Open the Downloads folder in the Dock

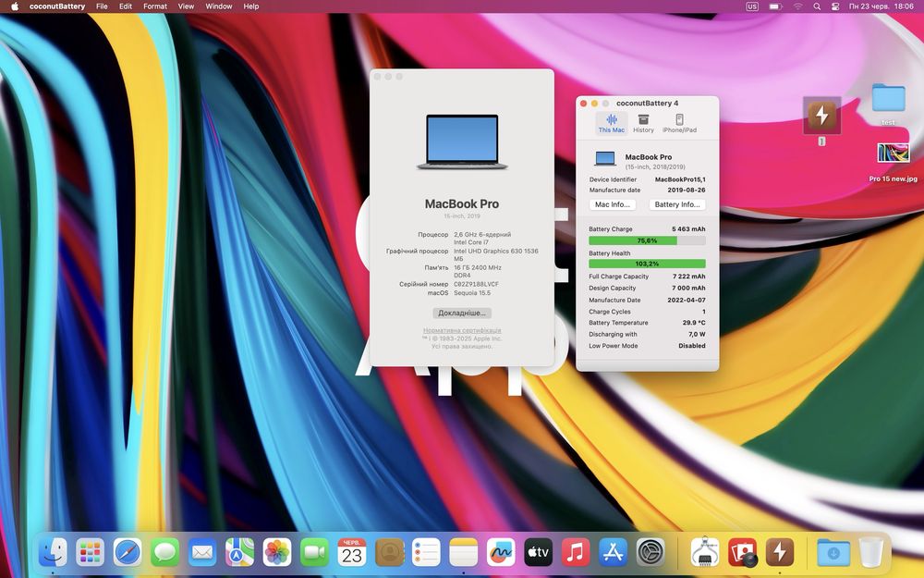tap(833, 553)
